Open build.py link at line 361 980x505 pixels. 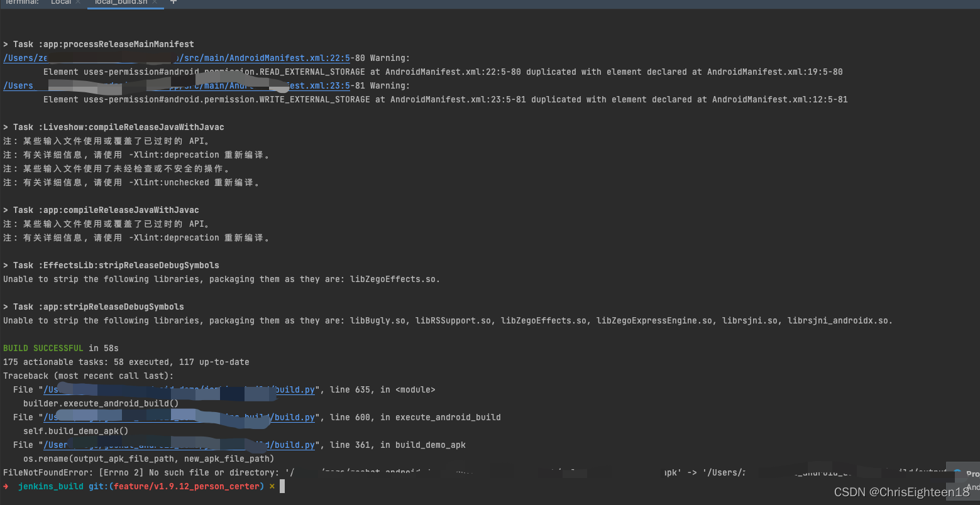pos(179,445)
